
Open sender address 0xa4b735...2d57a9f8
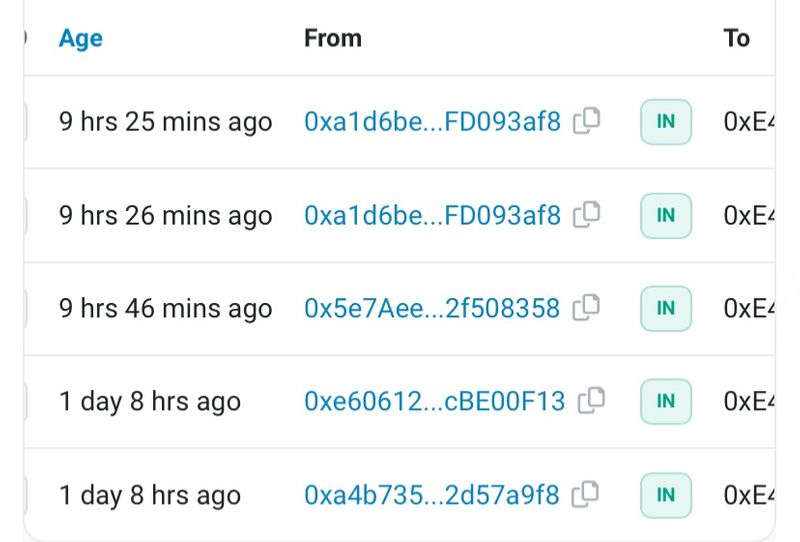click(432, 495)
